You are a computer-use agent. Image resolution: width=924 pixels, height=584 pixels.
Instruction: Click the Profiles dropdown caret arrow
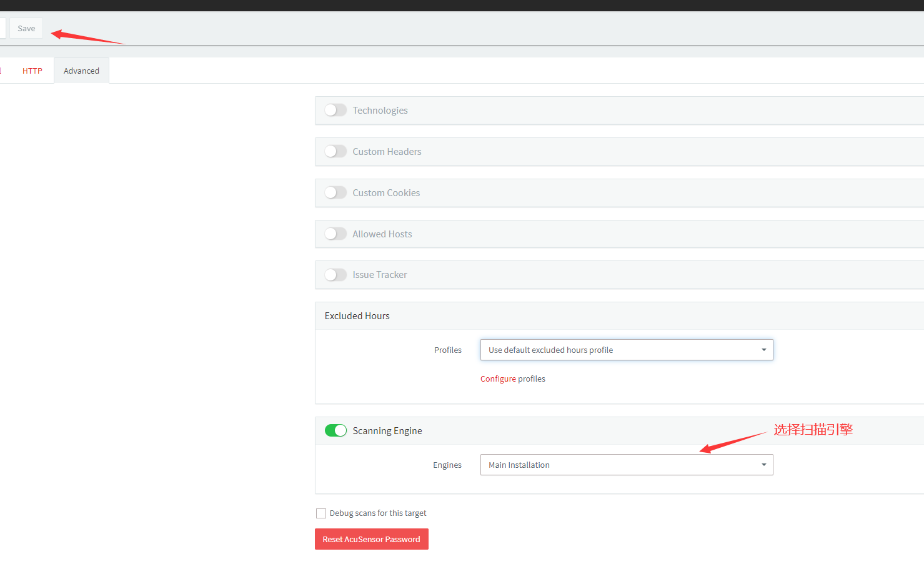tap(763, 350)
